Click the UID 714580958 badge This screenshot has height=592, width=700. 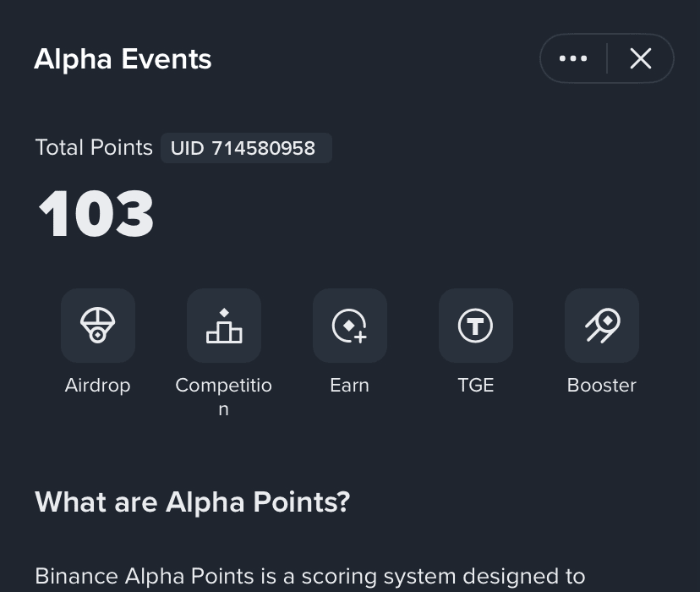click(246, 148)
